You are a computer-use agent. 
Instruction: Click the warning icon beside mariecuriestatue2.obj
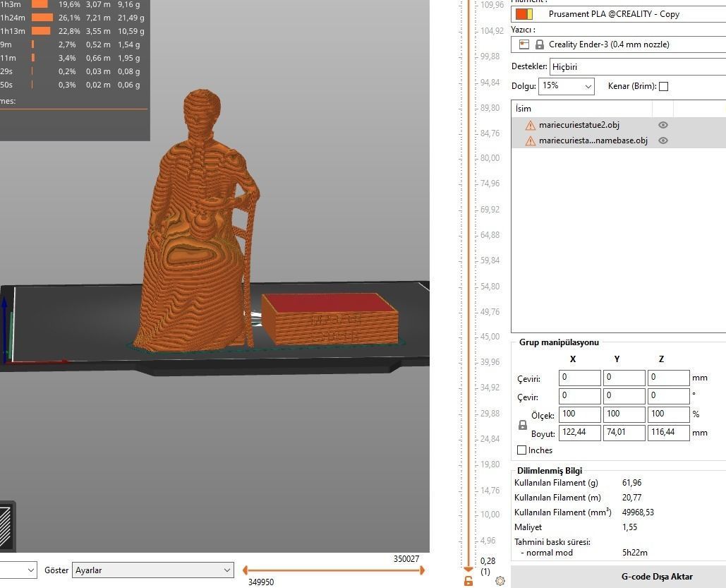click(x=530, y=125)
